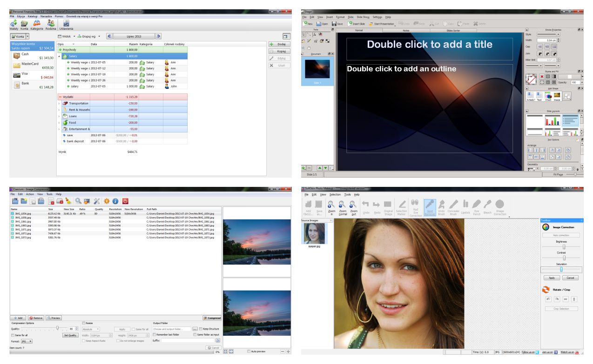This screenshot has width=593, height=364.
Task: Select the Lipstick tool in SoftSkin
Action: pos(465,207)
